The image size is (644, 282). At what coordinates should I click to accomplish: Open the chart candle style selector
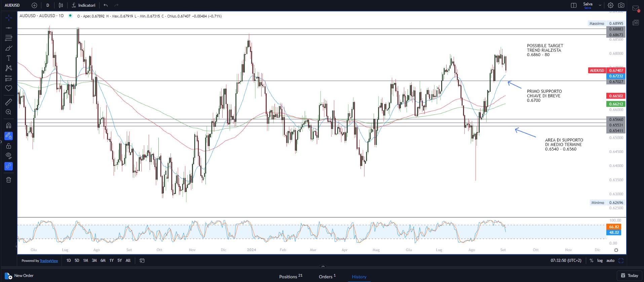point(61,5)
